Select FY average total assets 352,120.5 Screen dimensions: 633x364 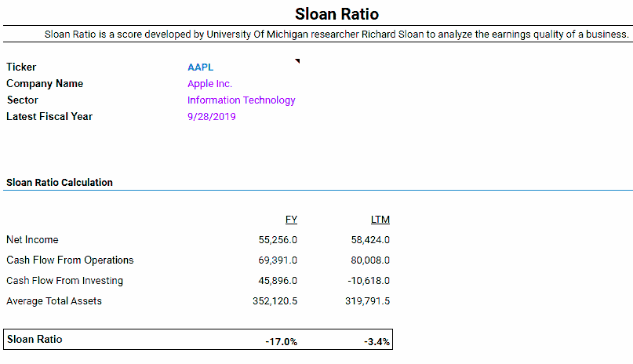pyautogui.click(x=275, y=301)
